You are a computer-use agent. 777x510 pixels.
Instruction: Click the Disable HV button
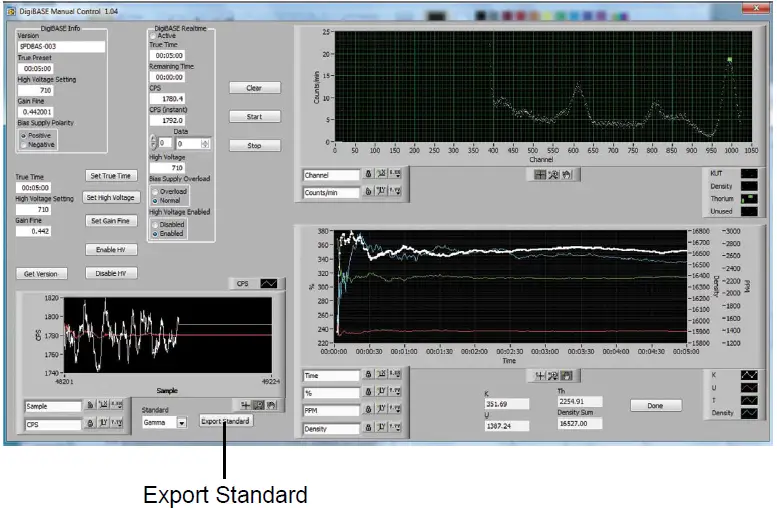pyautogui.click(x=111, y=273)
